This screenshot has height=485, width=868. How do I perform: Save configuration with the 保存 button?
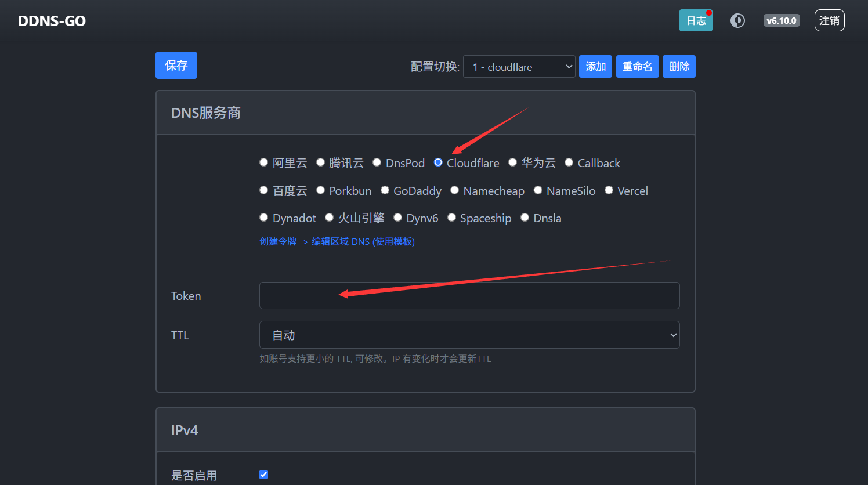coord(176,66)
